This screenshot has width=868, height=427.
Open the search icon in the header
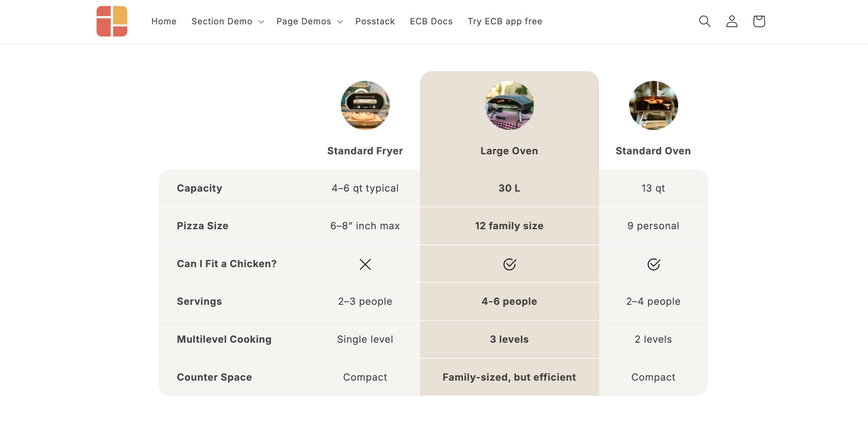pyautogui.click(x=704, y=21)
